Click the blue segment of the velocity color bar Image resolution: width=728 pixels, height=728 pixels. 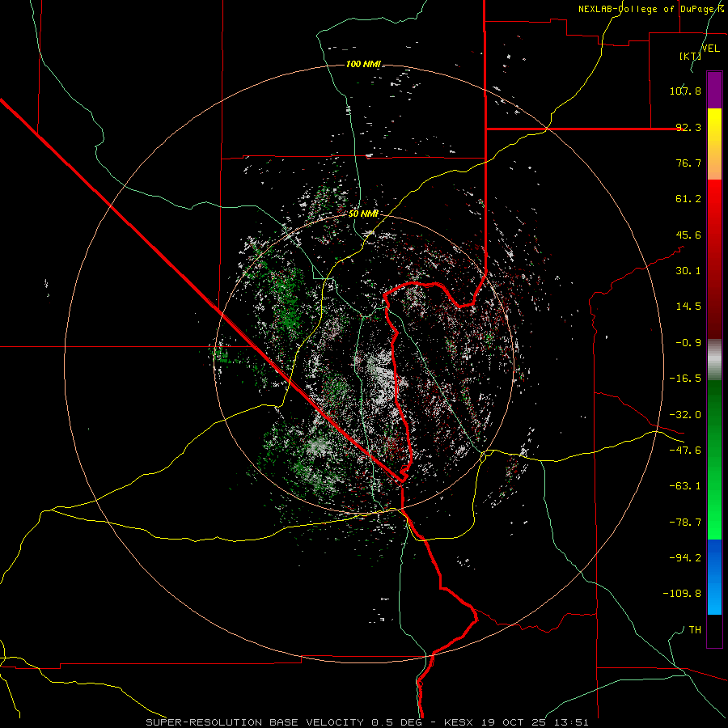714,577
